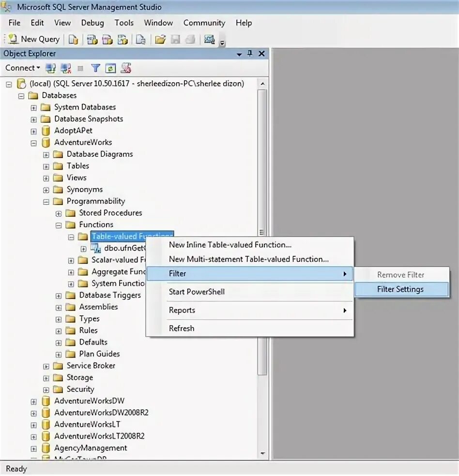Image resolution: width=459 pixels, height=476 pixels.
Task: Select the AdventureWorksDW2008R2 database
Action: point(101,413)
